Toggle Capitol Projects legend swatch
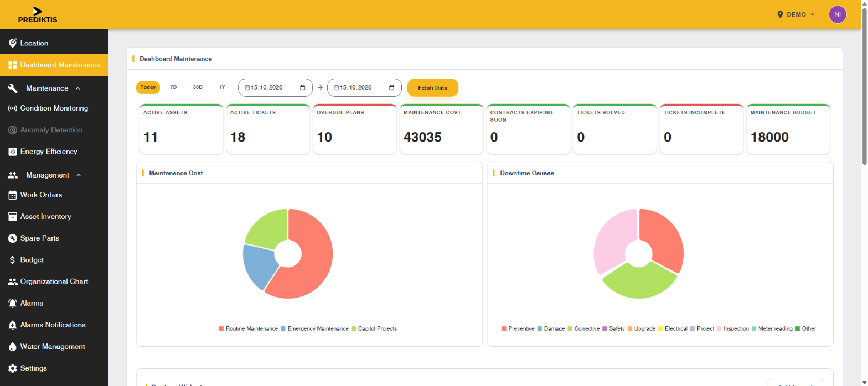The width and height of the screenshot is (868, 386). (354, 328)
